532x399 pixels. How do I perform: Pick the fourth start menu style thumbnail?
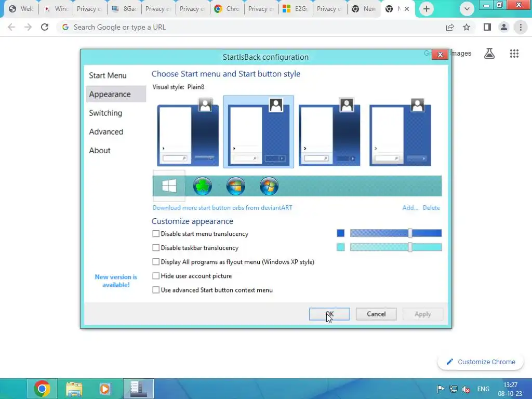tap(400, 132)
